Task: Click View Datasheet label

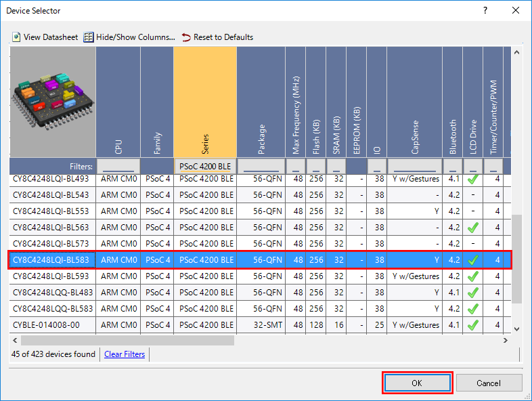Action: click(x=51, y=37)
